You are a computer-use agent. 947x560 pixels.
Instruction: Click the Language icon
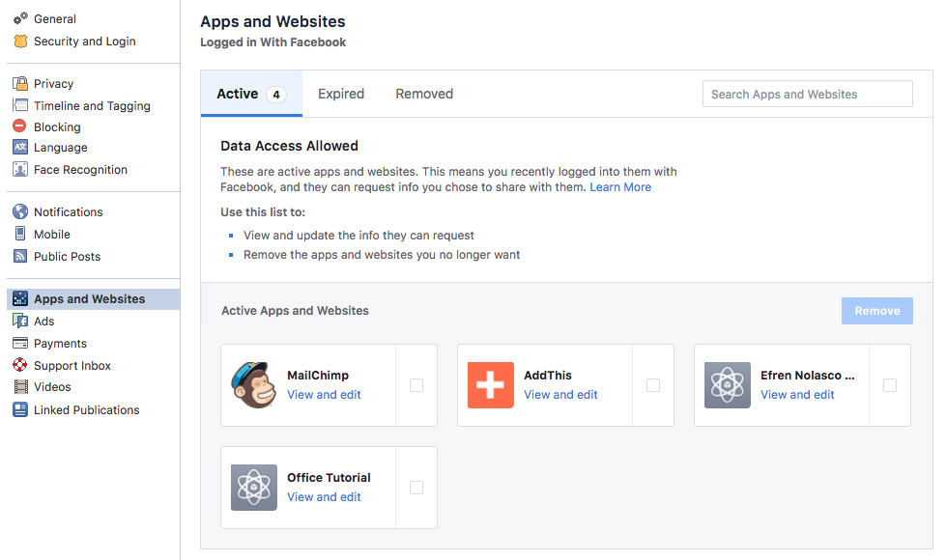[x=20, y=147]
